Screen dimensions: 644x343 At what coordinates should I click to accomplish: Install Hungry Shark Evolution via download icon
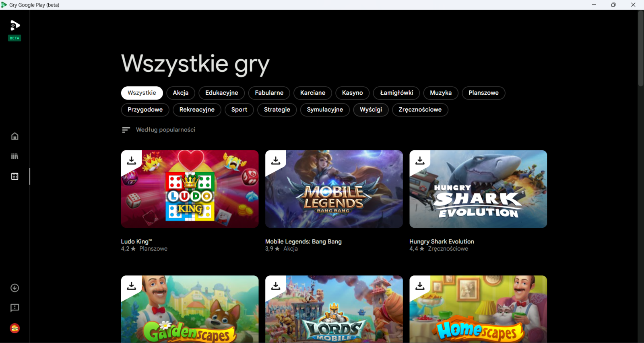(x=420, y=160)
